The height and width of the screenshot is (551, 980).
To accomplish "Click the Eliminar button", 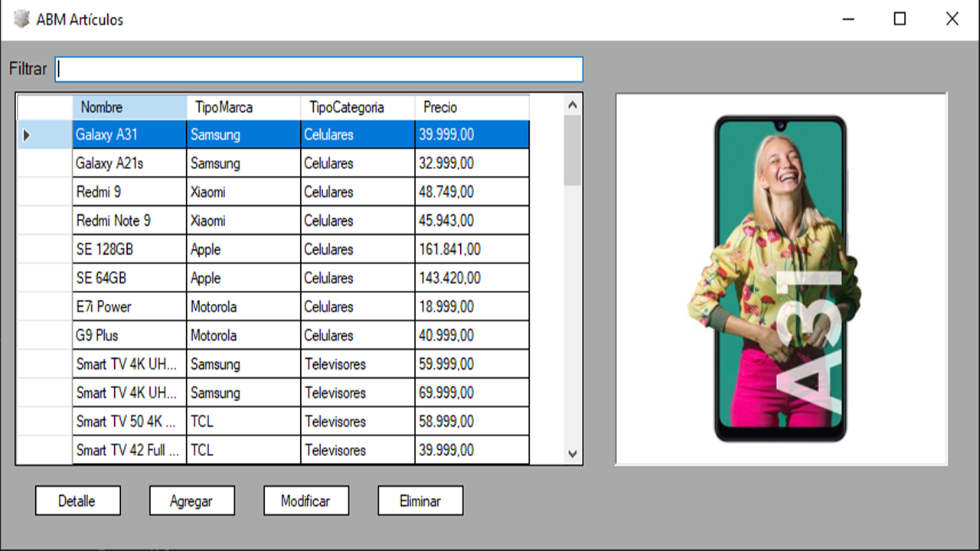I will (420, 501).
